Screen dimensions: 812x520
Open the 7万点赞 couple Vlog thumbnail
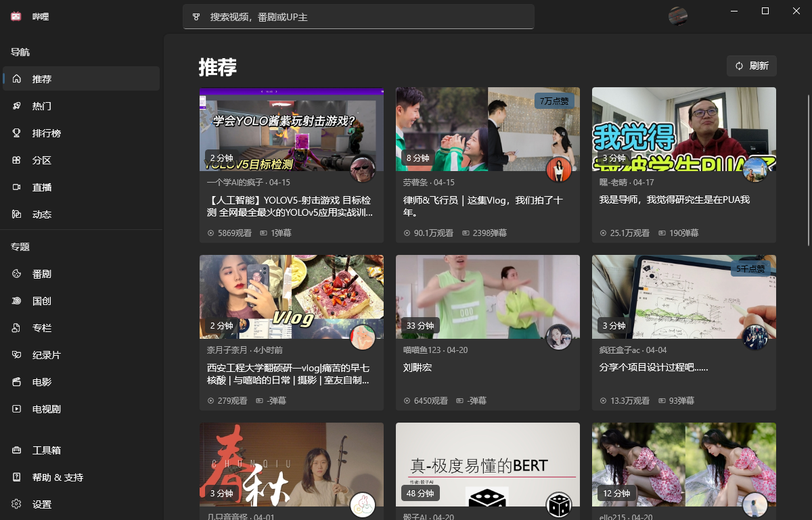[x=488, y=129]
